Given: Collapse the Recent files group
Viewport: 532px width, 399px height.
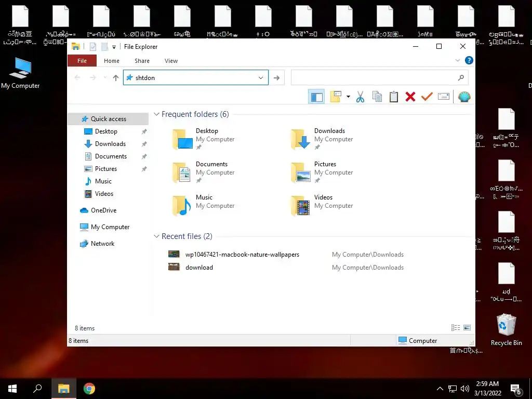Looking at the screenshot, I should point(156,236).
